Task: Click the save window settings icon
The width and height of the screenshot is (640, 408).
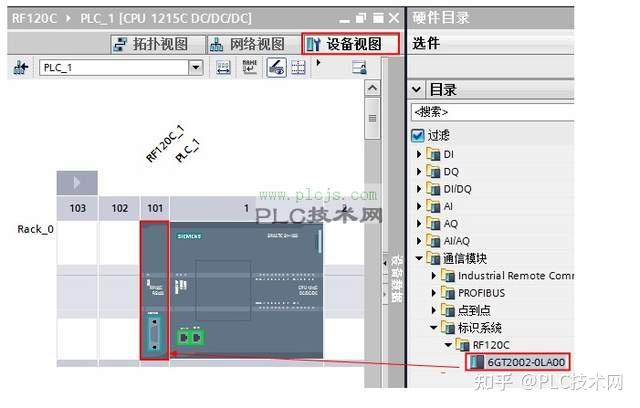Action: pyautogui.click(x=359, y=67)
